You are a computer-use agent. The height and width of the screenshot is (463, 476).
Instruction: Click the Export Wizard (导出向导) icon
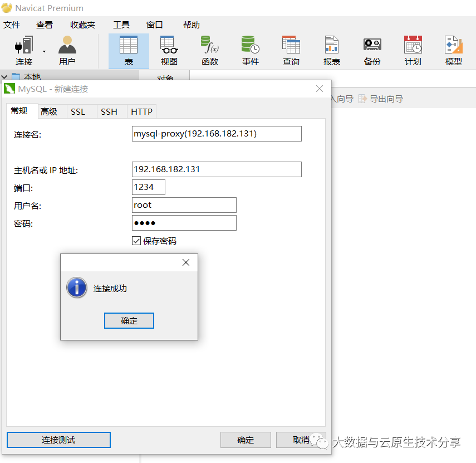point(363,99)
